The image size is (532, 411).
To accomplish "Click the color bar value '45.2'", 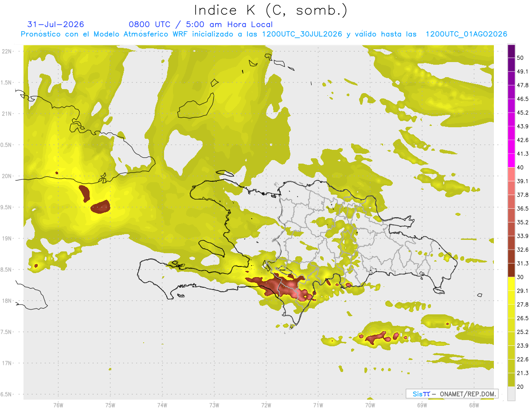I will [523, 113].
